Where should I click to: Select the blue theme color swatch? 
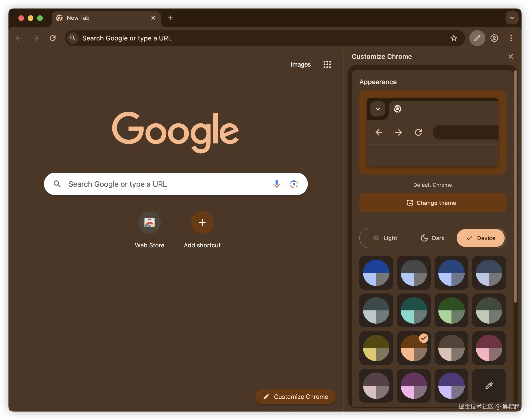[x=376, y=273]
